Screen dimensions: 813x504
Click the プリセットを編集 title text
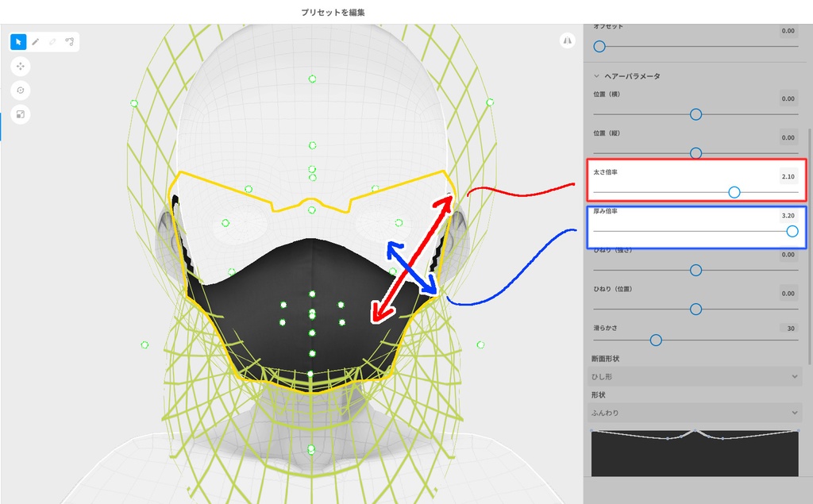pyautogui.click(x=333, y=13)
